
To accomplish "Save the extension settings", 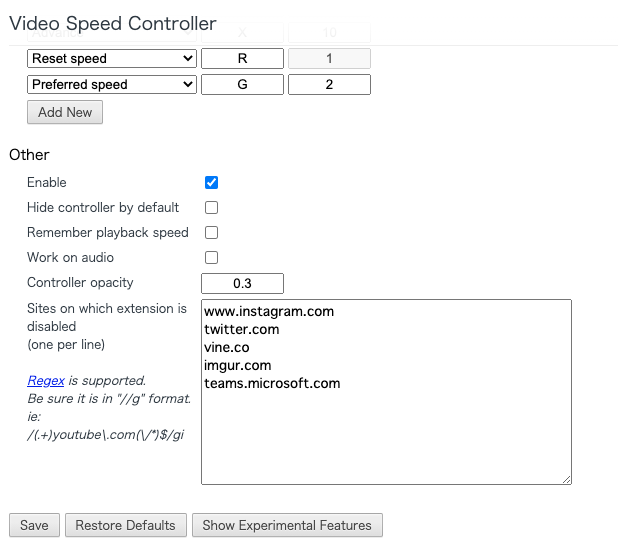I will pyautogui.click(x=34, y=525).
